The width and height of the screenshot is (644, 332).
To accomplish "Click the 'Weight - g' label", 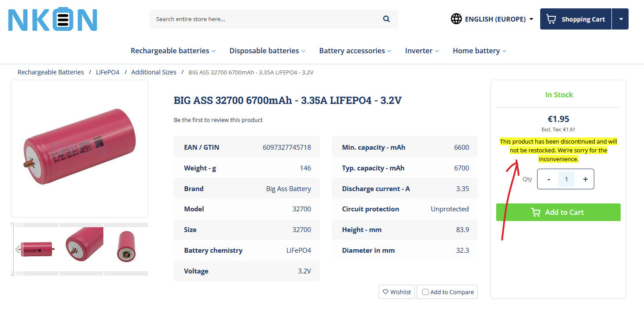I will (200, 168).
